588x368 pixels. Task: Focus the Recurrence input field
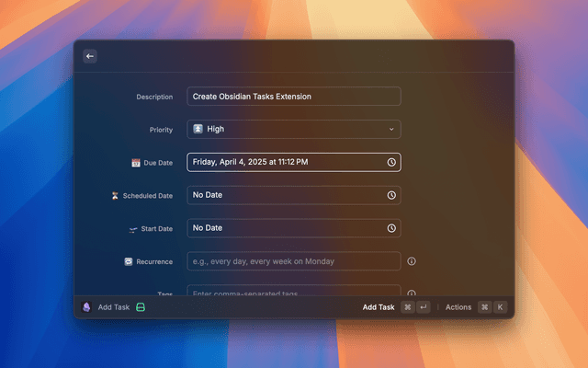pos(294,261)
